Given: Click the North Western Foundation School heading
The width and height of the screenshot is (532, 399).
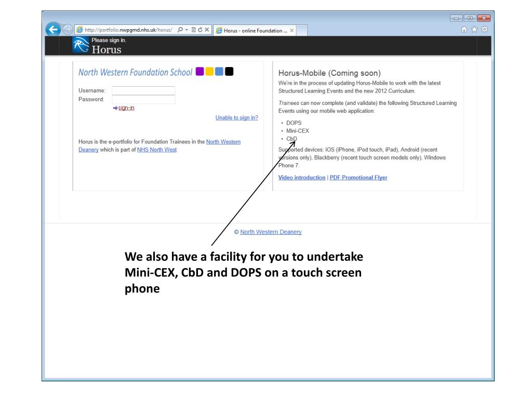Looking at the screenshot, I should coord(136,72).
